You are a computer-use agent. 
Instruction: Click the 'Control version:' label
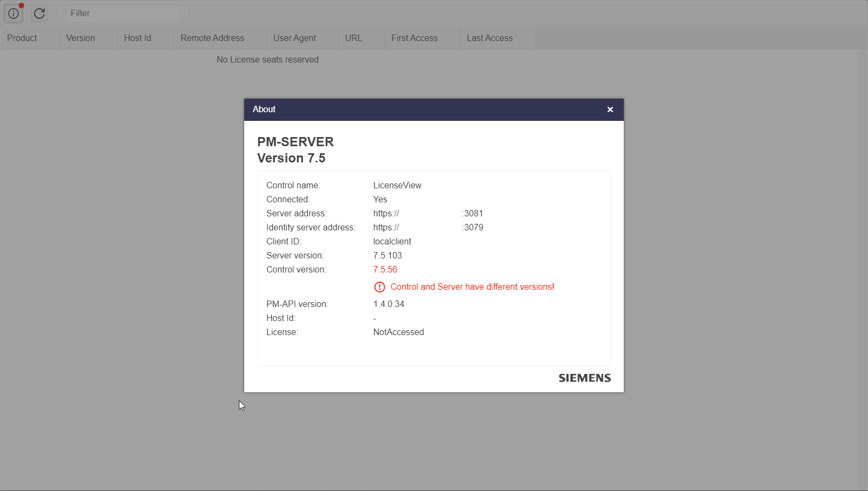tap(296, 270)
